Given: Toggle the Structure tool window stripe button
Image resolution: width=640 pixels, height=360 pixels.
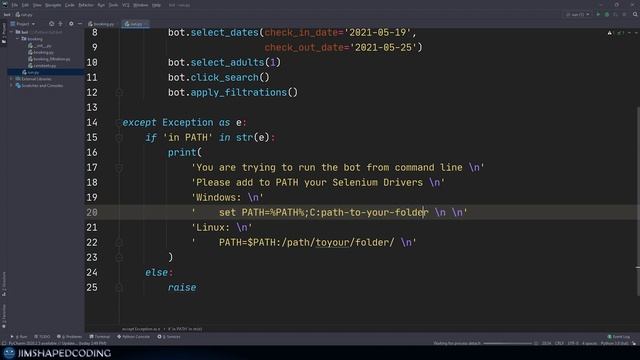Looking at the screenshot, I should (x=4, y=284).
